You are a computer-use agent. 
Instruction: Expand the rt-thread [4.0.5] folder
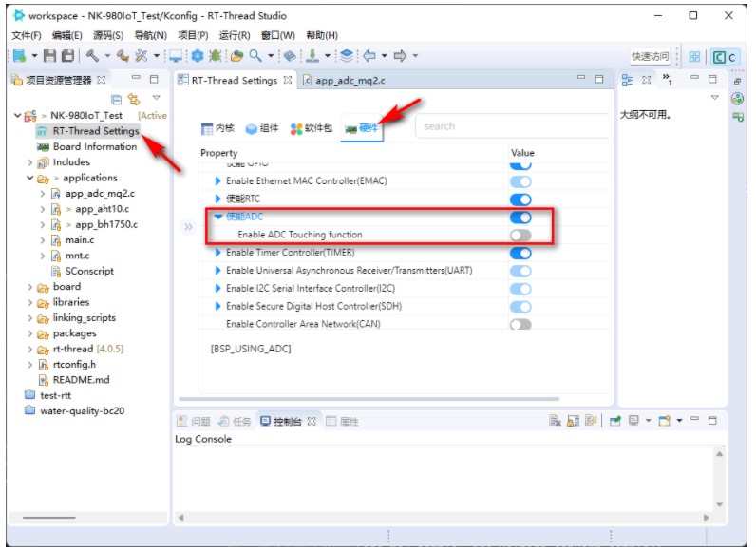pyautogui.click(x=30, y=349)
